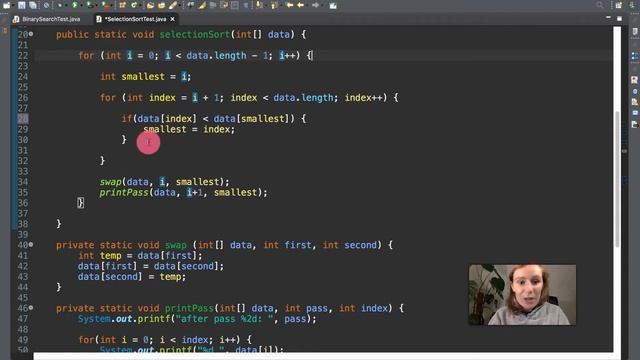Click the Save icon in the toolbar
Screen dimensions: 640x360
click(21, 5)
